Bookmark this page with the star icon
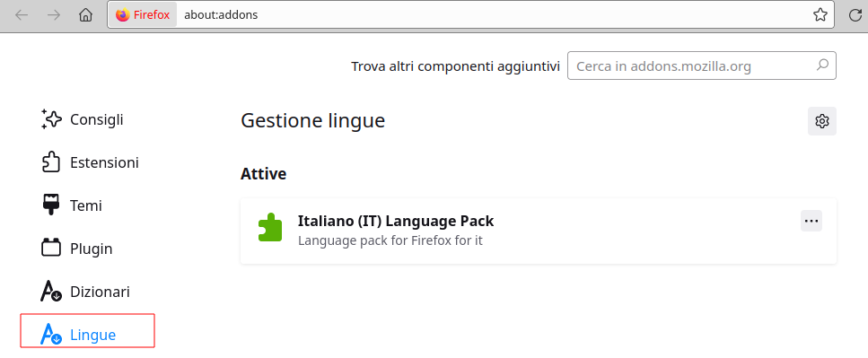The width and height of the screenshot is (868, 358). coord(820,15)
